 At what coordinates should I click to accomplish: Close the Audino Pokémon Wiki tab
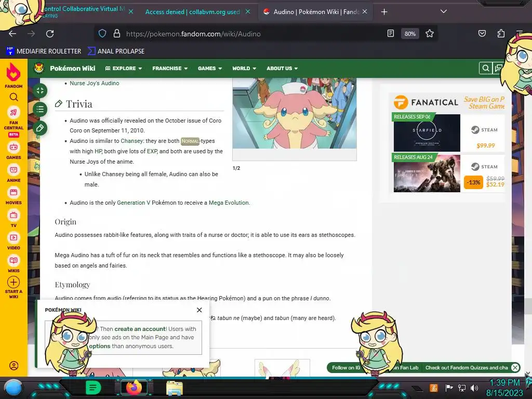(x=365, y=11)
